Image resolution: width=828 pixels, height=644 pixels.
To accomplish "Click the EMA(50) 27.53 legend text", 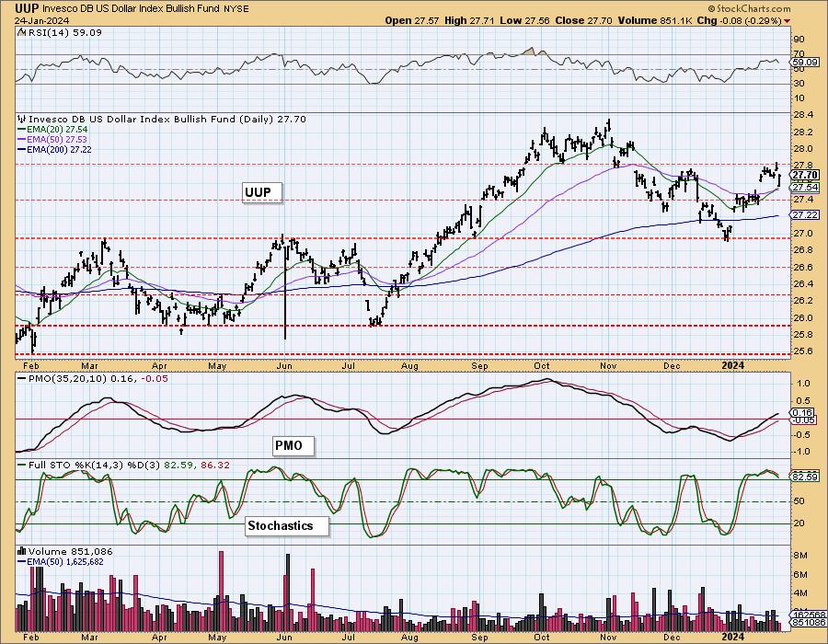I will tap(58, 139).
